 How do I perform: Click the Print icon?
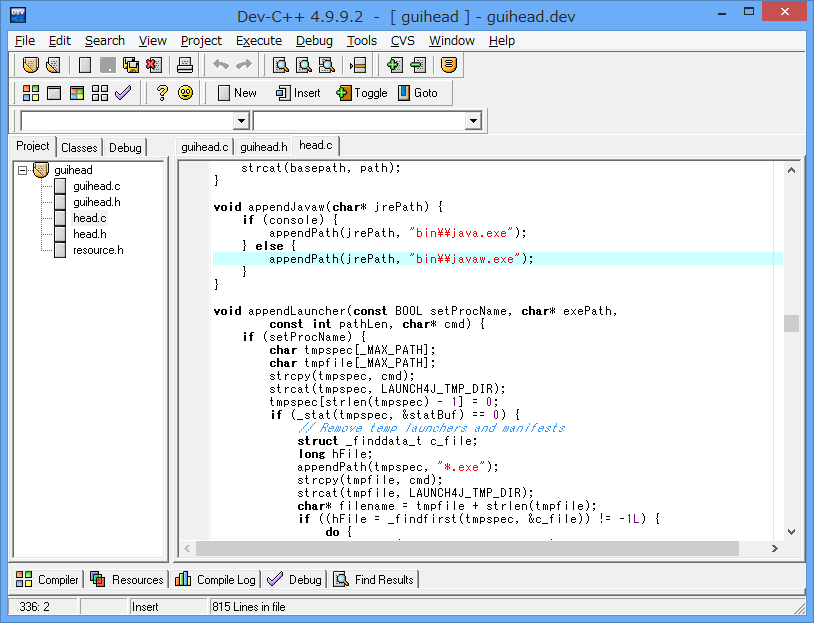point(185,65)
